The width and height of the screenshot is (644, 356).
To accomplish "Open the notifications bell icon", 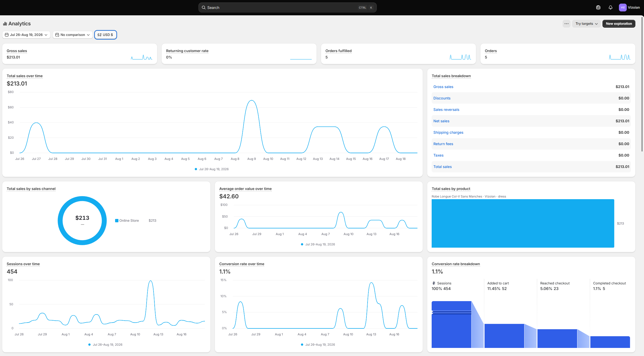I will pos(610,8).
